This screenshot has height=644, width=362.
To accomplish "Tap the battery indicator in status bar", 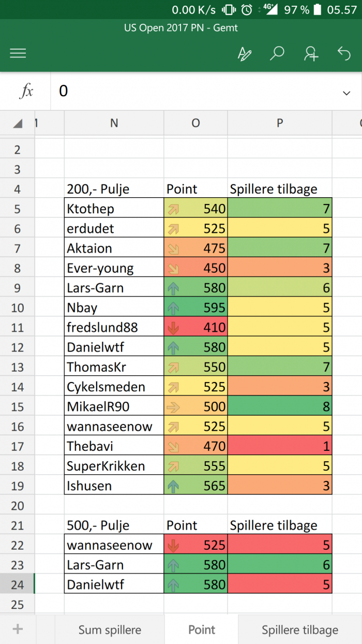I will point(318,9).
